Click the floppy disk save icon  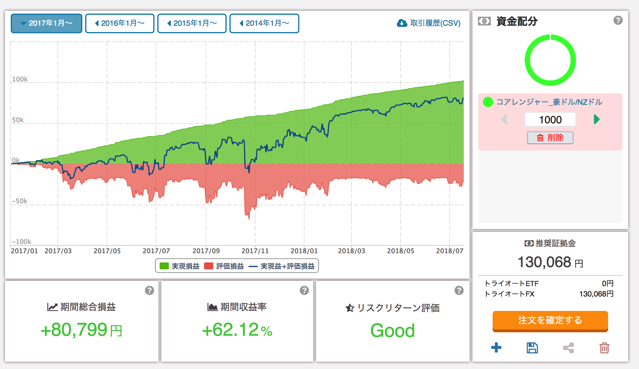coord(532,347)
